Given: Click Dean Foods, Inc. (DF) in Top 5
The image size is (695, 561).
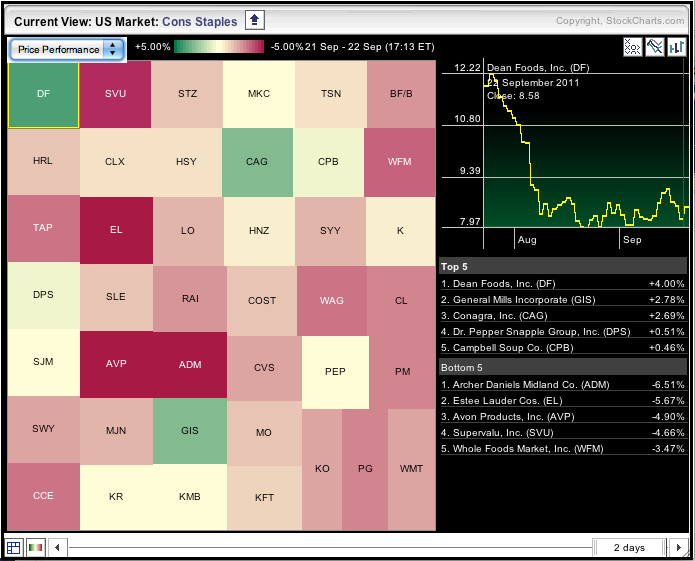Looking at the screenshot, I should (563, 284).
